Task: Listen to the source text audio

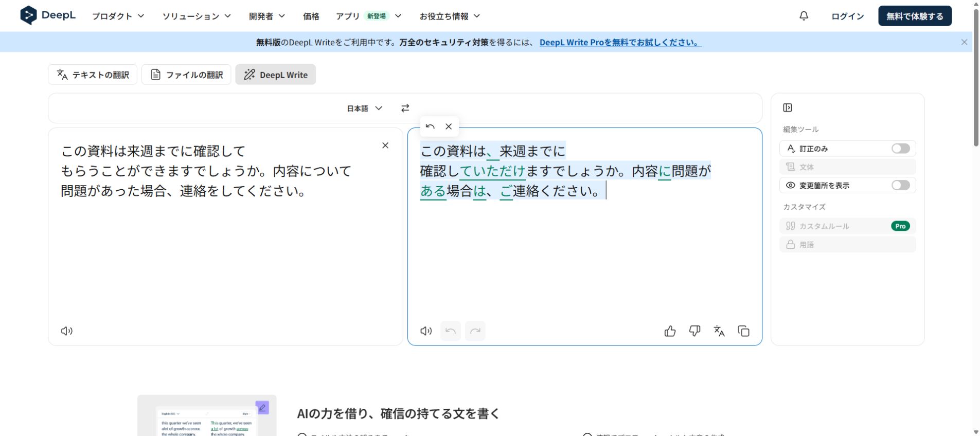Action: click(x=67, y=331)
